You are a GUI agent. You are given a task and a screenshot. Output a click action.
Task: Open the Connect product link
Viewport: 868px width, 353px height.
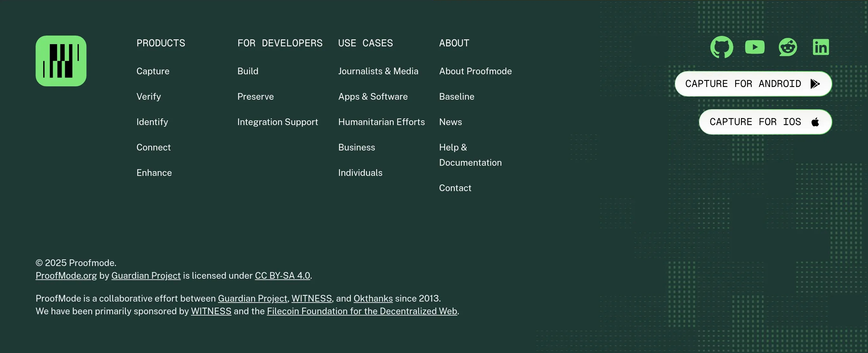pyautogui.click(x=154, y=147)
